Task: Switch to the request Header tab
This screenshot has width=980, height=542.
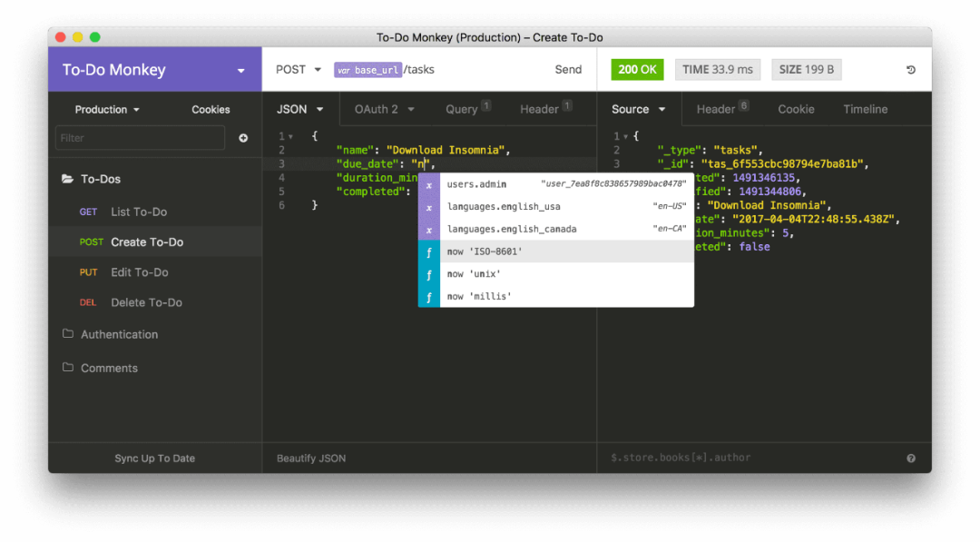Action: click(x=545, y=109)
